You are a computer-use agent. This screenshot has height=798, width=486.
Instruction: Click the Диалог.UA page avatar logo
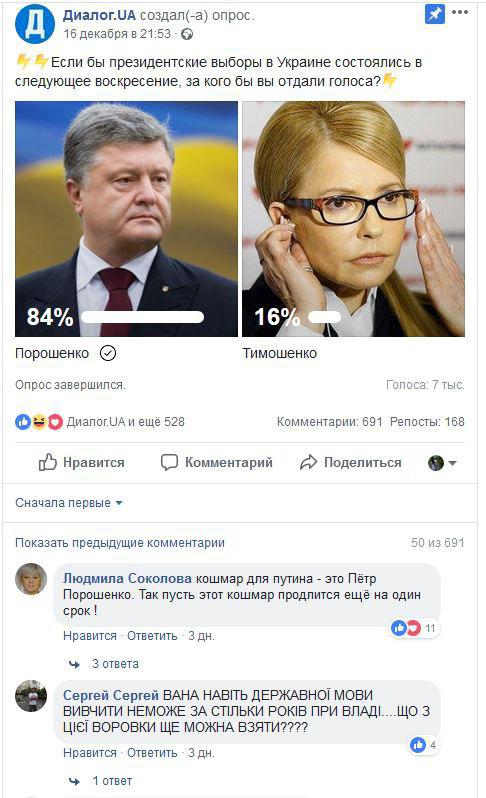(35, 24)
